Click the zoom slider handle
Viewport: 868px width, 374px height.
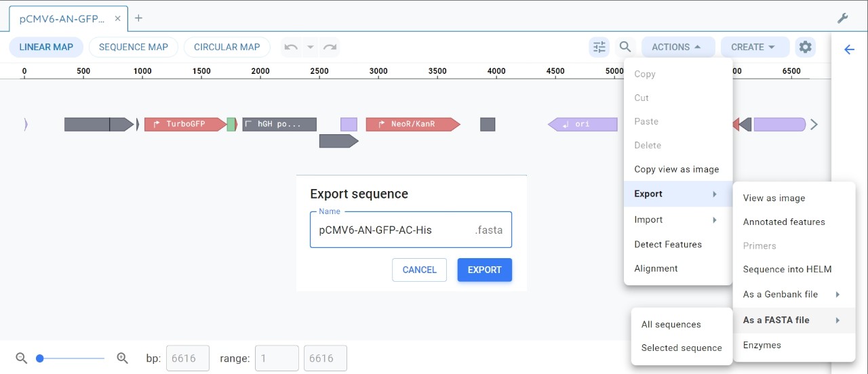tap(40, 358)
